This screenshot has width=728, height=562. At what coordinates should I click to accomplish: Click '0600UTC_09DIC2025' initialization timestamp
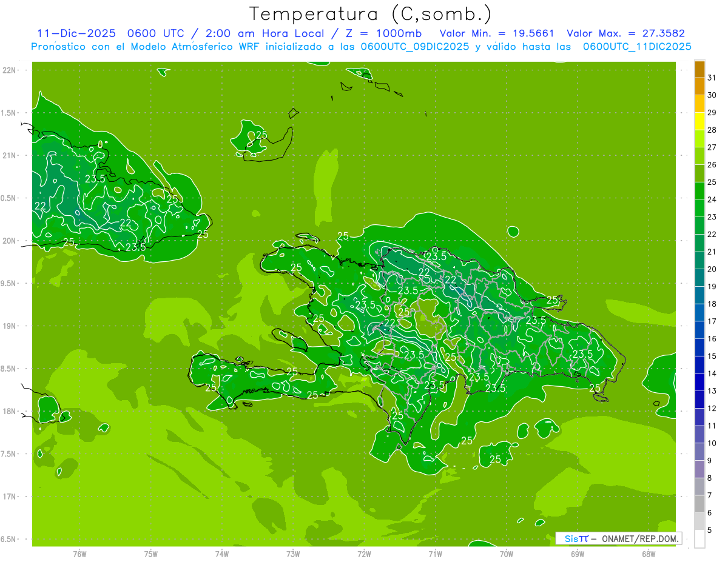click(415, 47)
